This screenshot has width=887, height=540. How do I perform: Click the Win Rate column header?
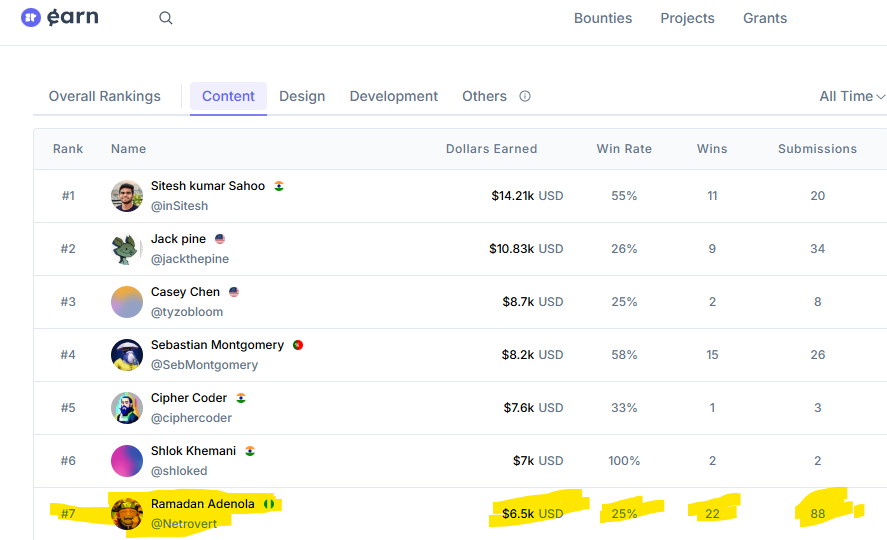tap(624, 149)
